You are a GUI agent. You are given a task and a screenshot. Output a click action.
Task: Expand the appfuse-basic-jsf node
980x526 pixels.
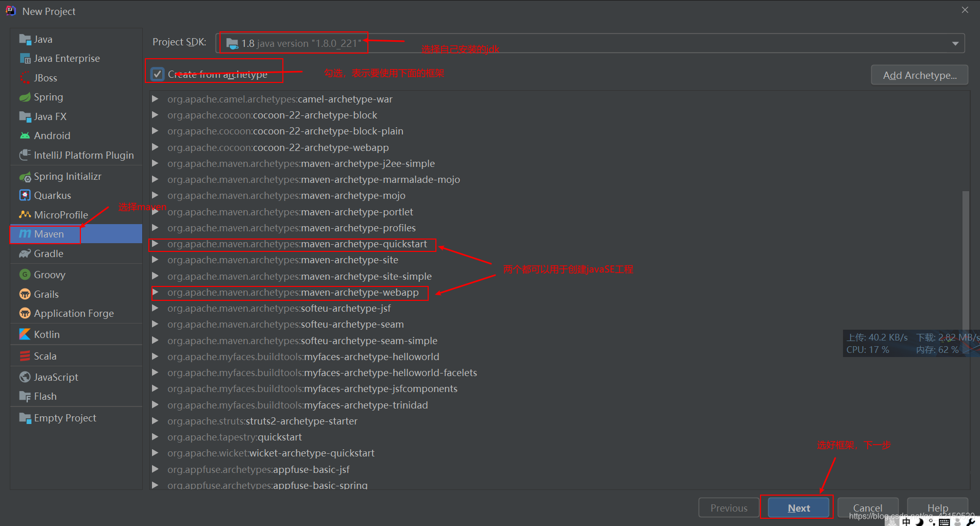pos(155,469)
